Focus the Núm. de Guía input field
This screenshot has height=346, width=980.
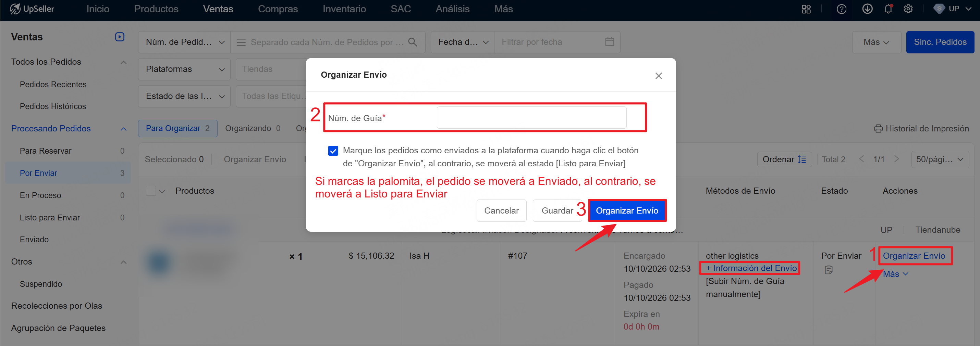pyautogui.click(x=531, y=118)
